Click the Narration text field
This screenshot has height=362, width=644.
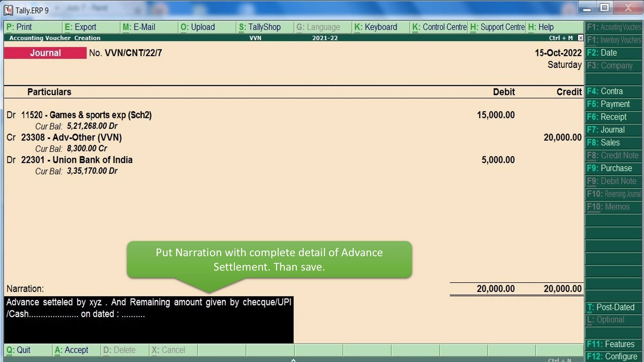tap(149, 319)
